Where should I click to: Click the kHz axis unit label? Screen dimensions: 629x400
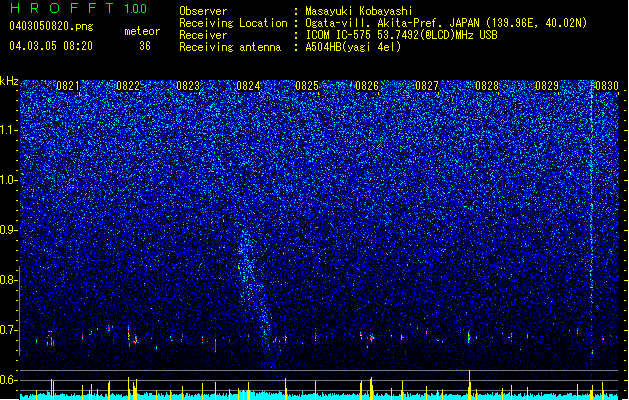9,81
